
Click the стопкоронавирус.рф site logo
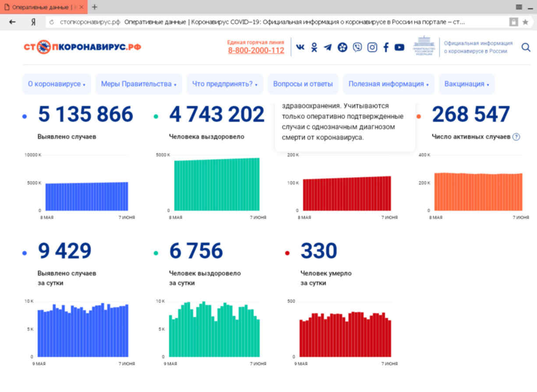pos(82,47)
